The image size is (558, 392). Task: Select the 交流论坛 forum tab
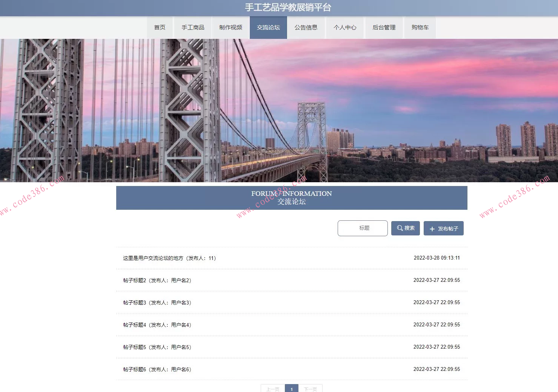point(268,28)
